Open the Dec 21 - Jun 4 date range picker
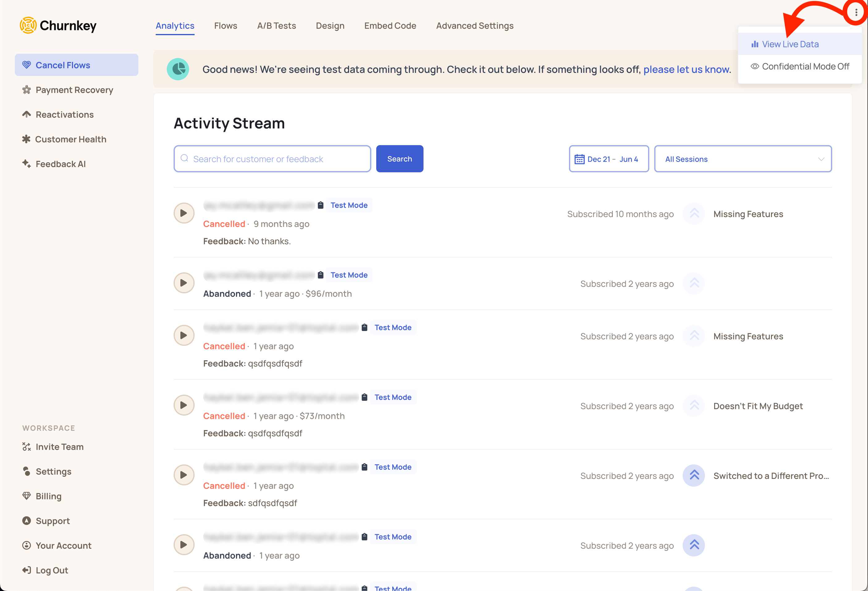868x591 pixels. [609, 159]
